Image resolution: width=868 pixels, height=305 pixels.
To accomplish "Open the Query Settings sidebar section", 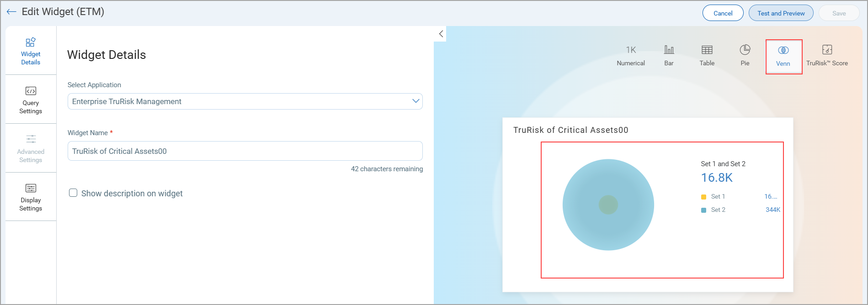I will point(31,100).
